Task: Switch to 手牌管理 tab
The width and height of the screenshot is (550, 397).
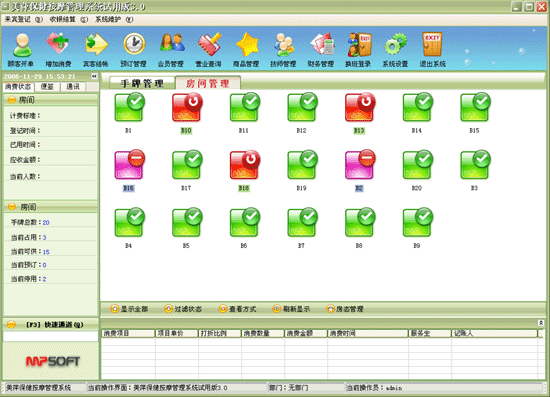Action: click(x=142, y=83)
